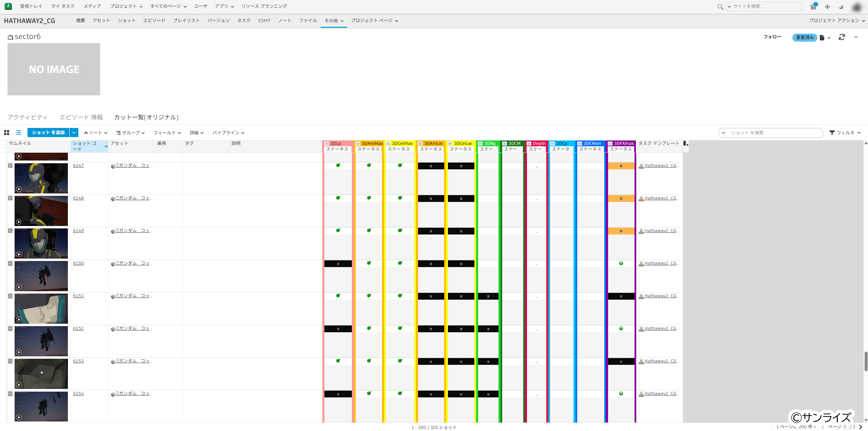Open the プロジェクト アクション dropdown
The image size is (868, 431).
[837, 21]
